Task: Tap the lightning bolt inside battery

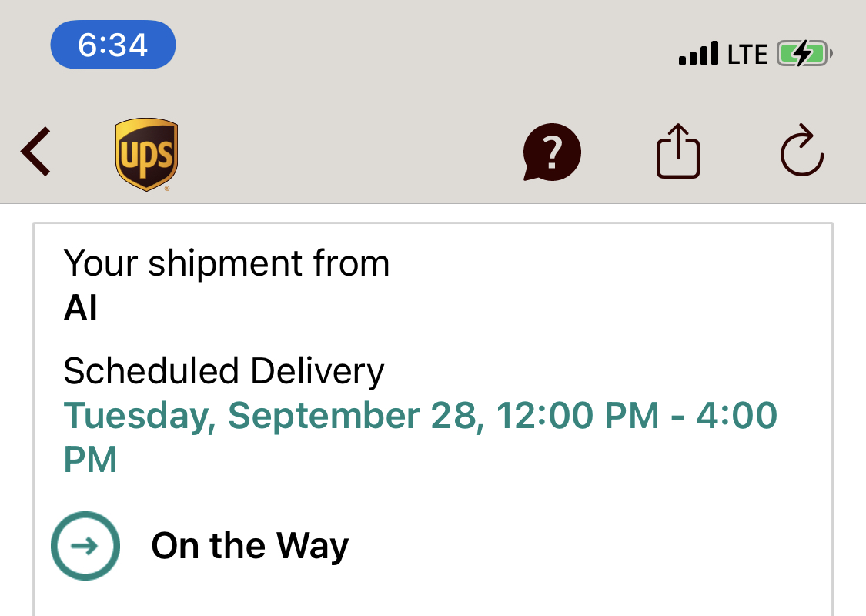Action: [802, 54]
